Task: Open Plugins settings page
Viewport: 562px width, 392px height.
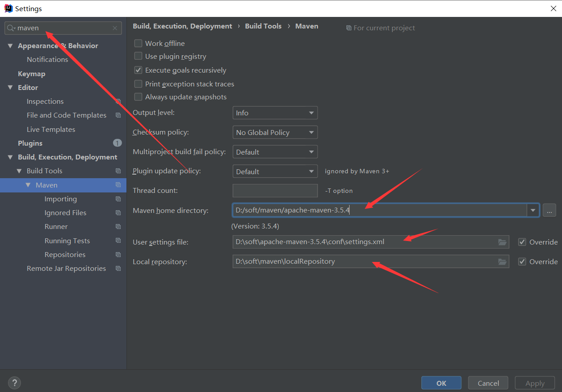Action: click(30, 143)
